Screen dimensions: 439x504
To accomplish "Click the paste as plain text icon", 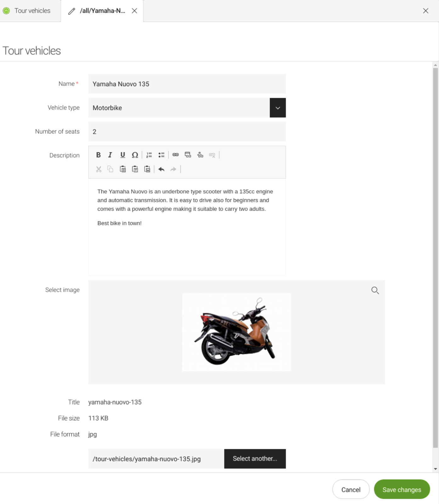I will pos(135,169).
